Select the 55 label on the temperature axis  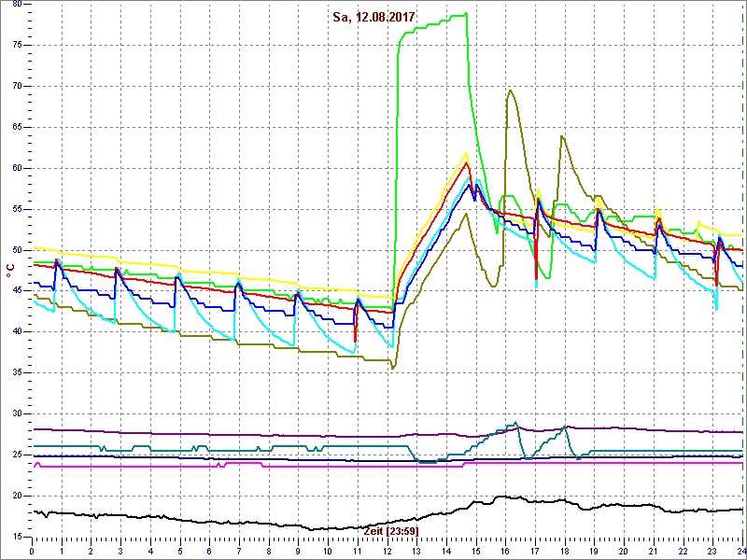(x=16, y=209)
